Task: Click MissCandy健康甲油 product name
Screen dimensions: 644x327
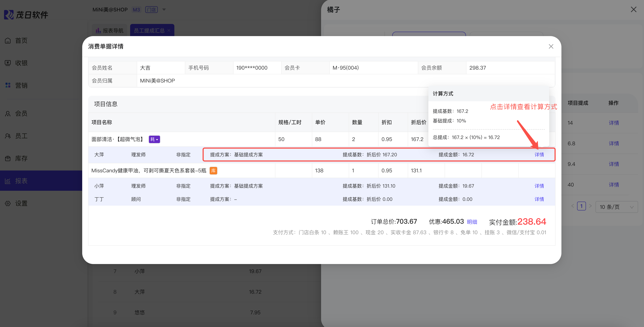Action: 149,171
